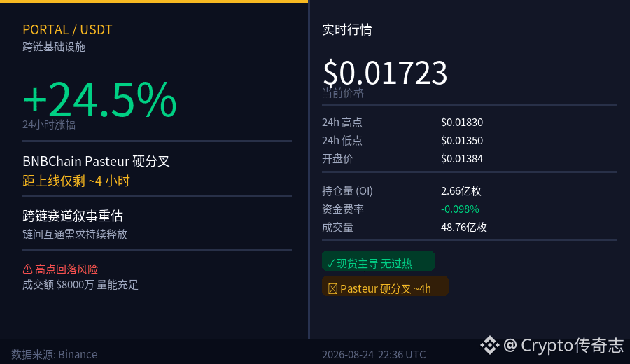This screenshot has width=630, height=364.
Task: Select the 24h 低点 label
Action: (x=342, y=141)
